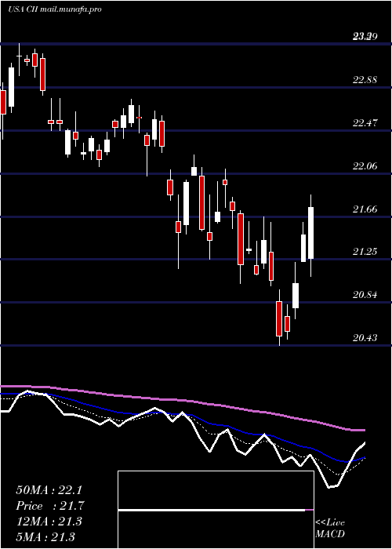
Task: Click the '5MA : 21.3' readout
Action: [x=45, y=537]
